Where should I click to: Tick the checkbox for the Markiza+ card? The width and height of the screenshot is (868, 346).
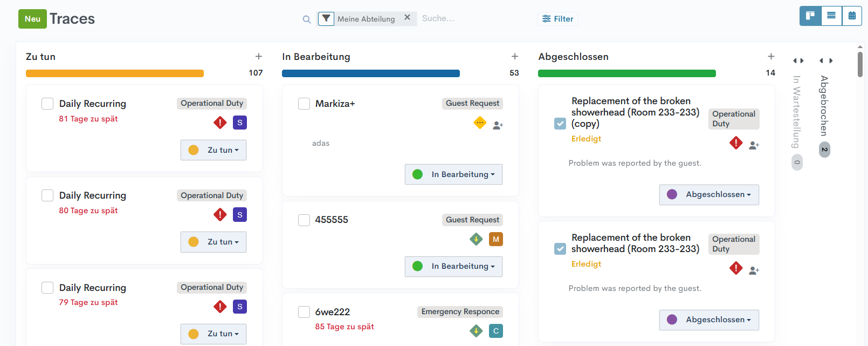[304, 104]
